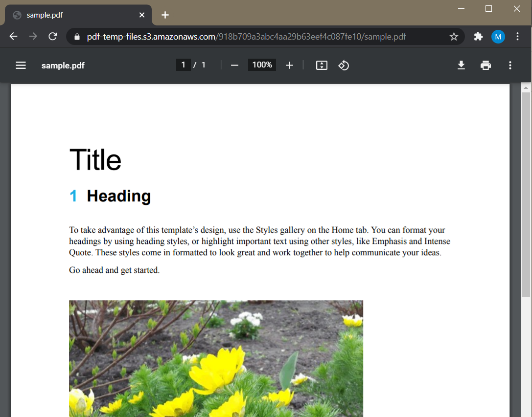Click the fit to page icon
This screenshot has width=532, height=417.
[x=322, y=65]
